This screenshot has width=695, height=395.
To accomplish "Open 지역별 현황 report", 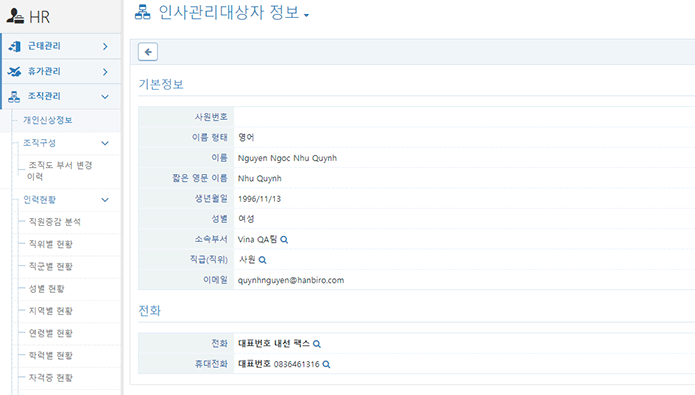I will coord(51,311).
